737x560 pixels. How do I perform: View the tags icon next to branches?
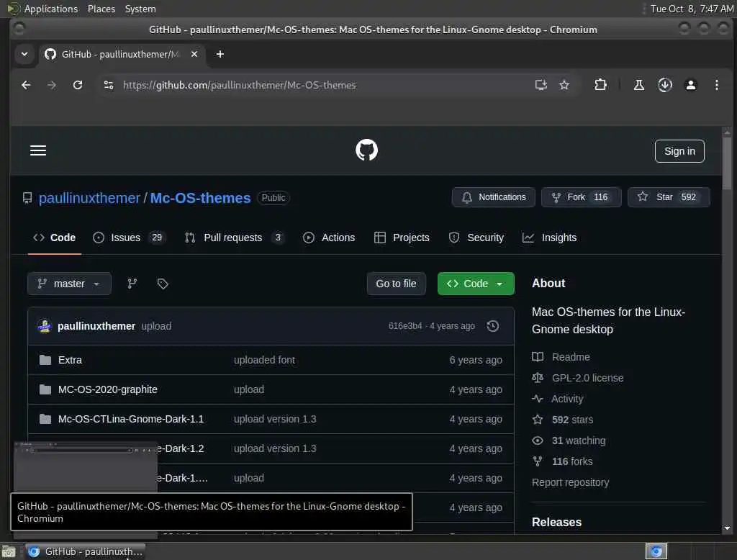(163, 284)
